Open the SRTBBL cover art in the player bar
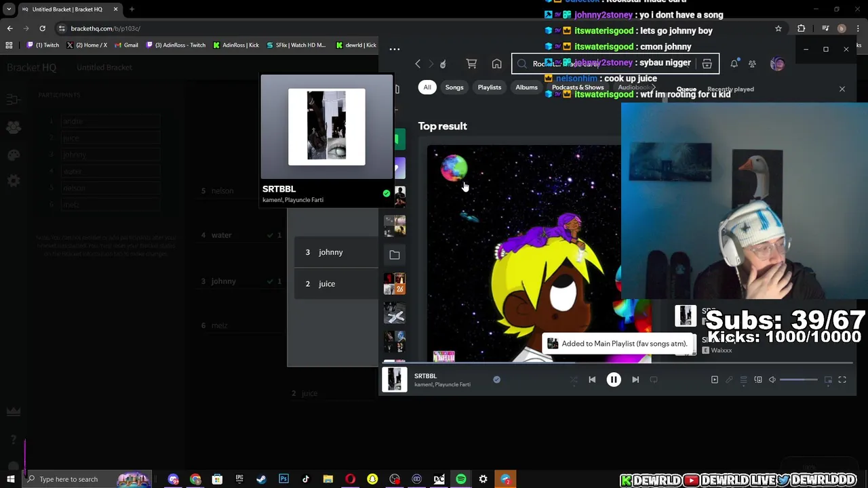The width and height of the screenshot is (868, 488). coord(395,380)
